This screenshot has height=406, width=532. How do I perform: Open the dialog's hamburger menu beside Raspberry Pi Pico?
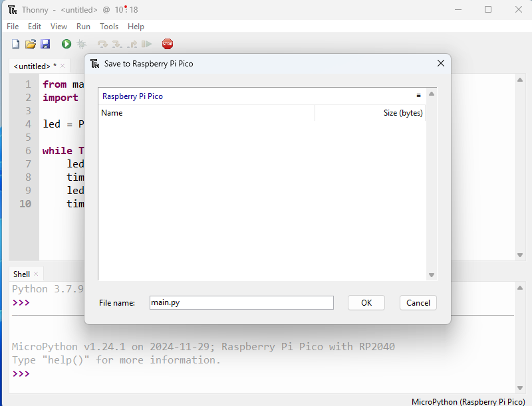pyautogui.click(x=420, y=95)
